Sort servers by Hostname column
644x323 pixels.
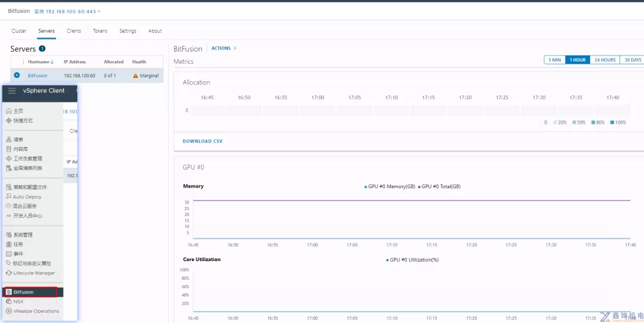[41, 62]
